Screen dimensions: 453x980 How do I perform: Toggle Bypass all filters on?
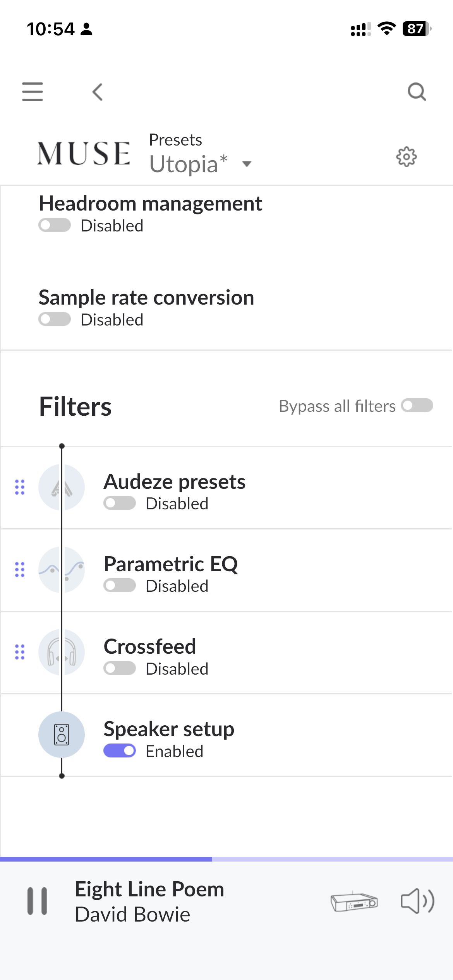(417, 406)
